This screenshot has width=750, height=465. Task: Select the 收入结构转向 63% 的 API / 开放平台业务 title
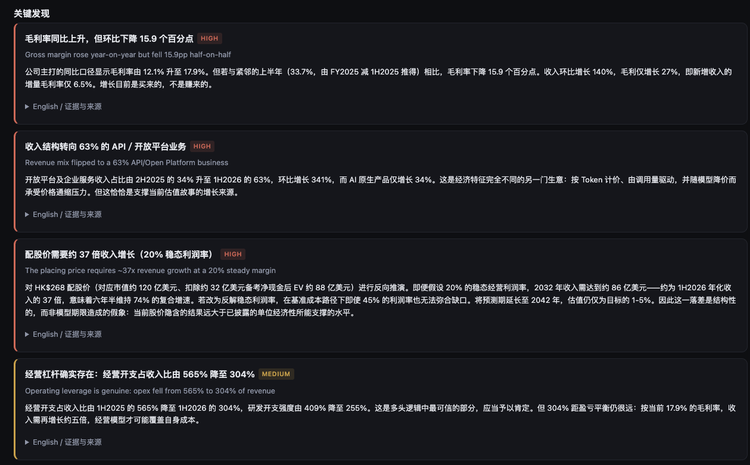(x=105, y=146)
